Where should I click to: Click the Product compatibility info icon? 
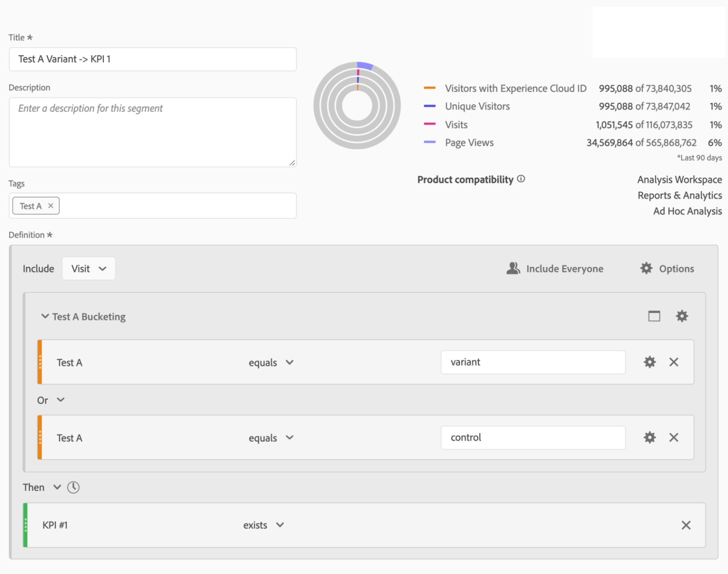tap(521, 179)
